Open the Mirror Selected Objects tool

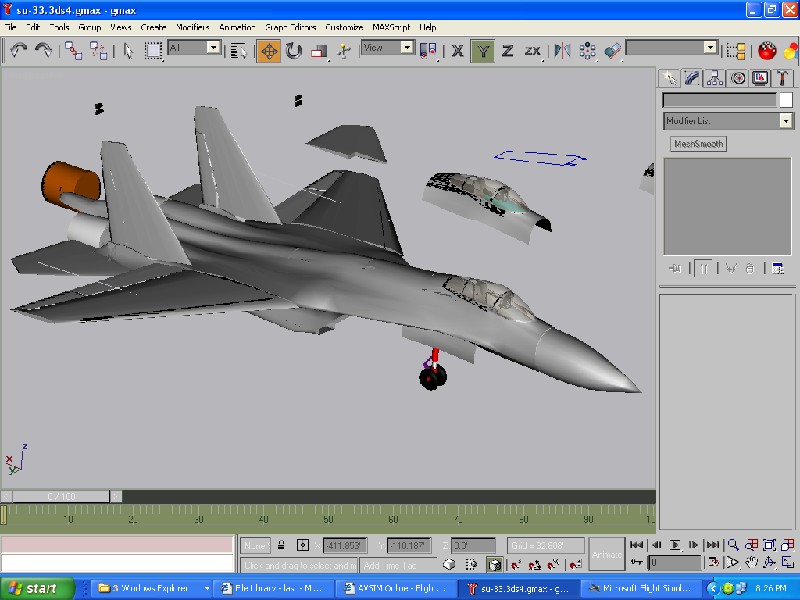562,50
